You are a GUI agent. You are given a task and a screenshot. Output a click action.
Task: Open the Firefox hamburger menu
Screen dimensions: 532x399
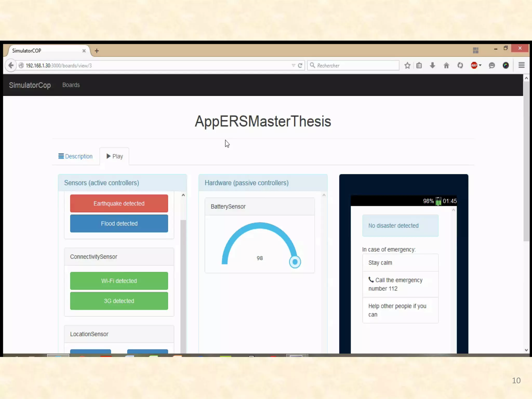521,65
